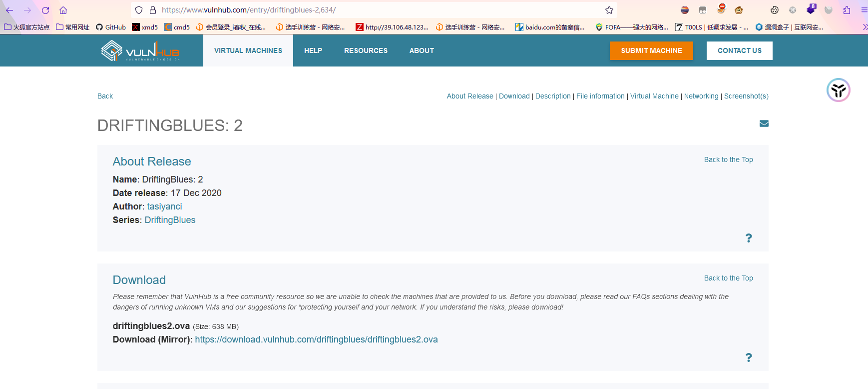Click the envelope email icon
868x389 pixels.
point(764,123)
